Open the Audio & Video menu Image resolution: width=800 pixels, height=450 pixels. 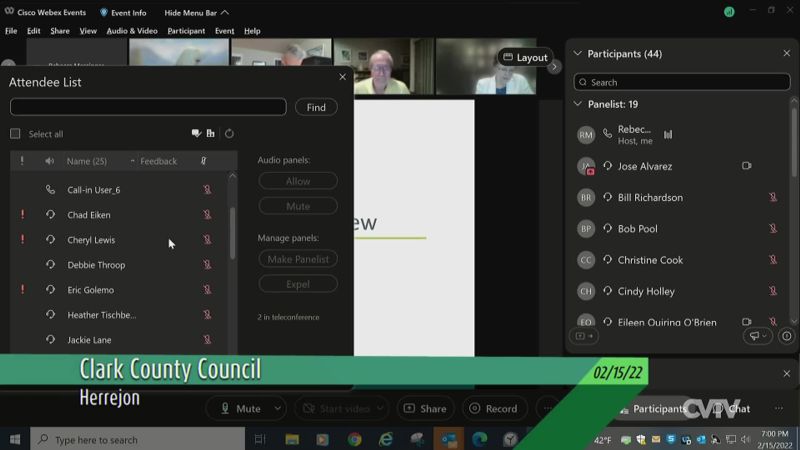tap(132, 31)
